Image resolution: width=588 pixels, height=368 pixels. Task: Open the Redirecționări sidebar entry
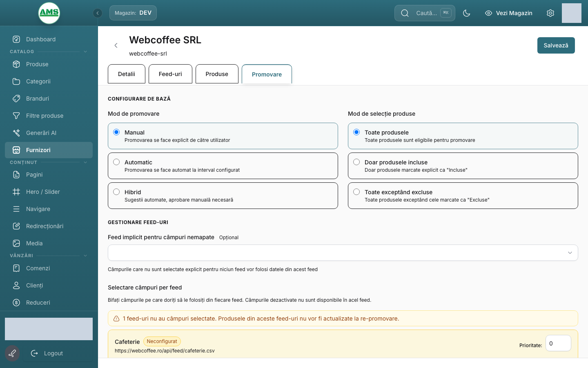coord(49,226)
